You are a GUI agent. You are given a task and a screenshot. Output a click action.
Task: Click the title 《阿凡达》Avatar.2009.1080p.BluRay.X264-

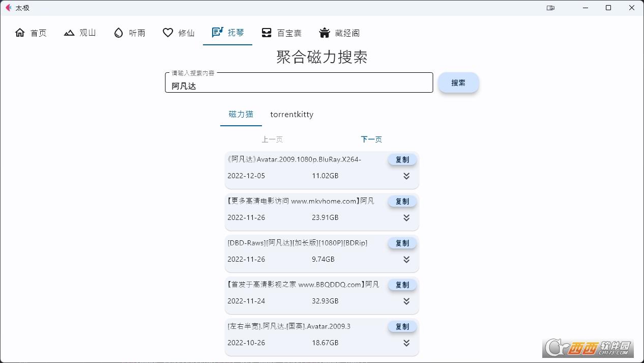294,159
